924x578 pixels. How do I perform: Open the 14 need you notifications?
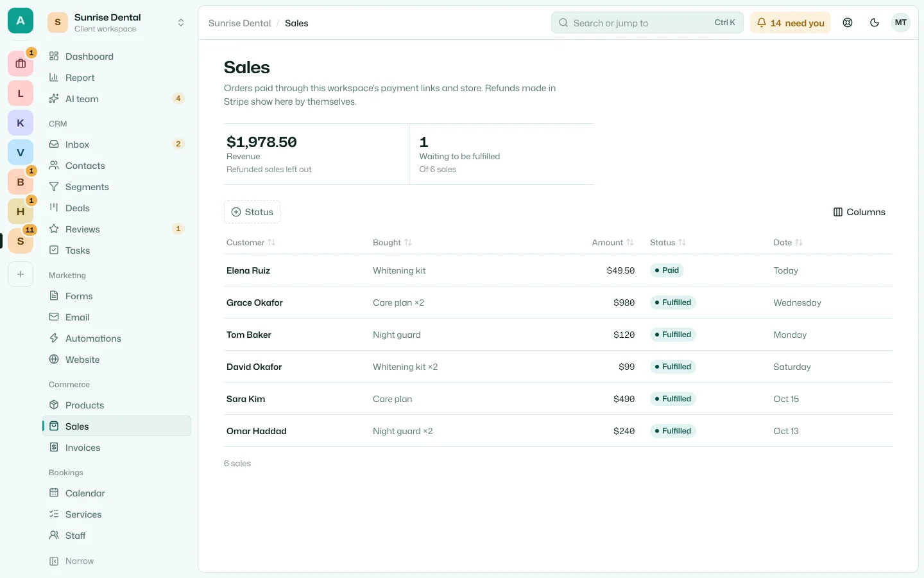(x=791, y=22)
